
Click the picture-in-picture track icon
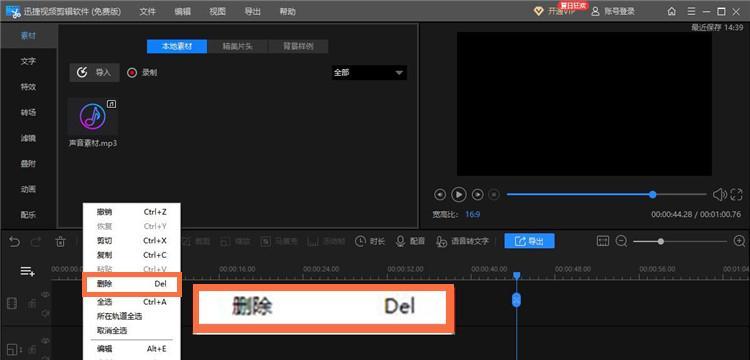click(12, 349)
